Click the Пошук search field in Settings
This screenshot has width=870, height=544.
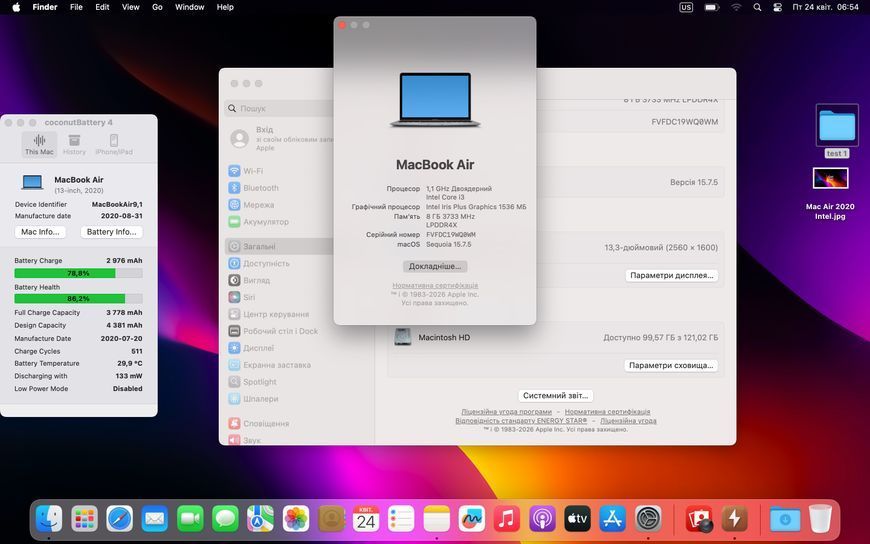[x=280, y=108]
